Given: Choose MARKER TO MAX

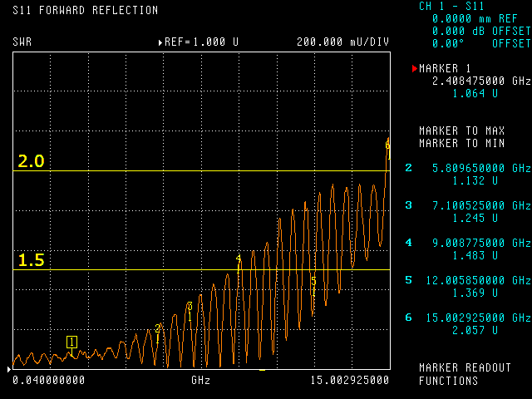Looking at the screenshot, I should [x=460, y=131].
